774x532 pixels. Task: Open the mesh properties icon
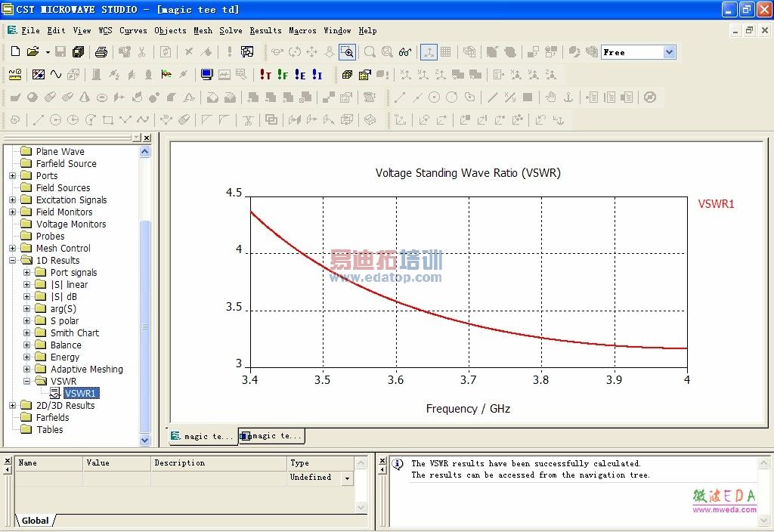point(365,75)
